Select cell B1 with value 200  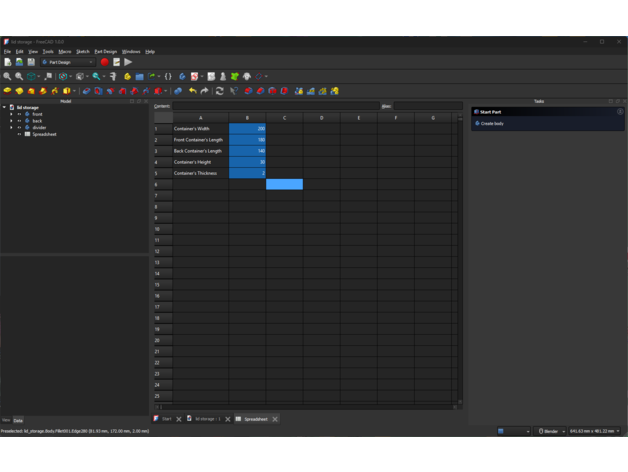tap(247, 129)
